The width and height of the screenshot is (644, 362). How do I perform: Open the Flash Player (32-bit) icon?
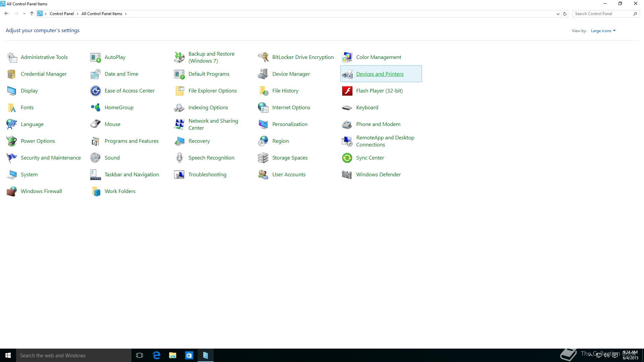[x=347, y=91]
